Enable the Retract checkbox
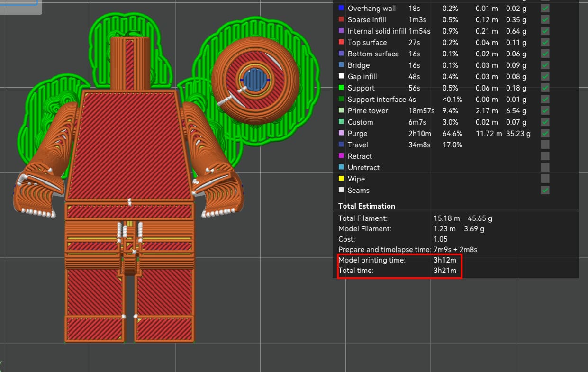Viewport: 588px width, 372px height. 545,156
